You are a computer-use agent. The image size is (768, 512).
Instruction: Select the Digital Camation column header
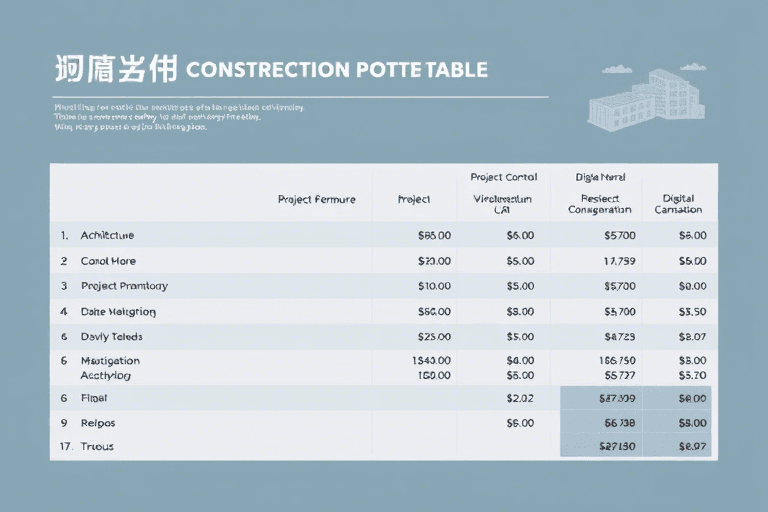point(678,204)
